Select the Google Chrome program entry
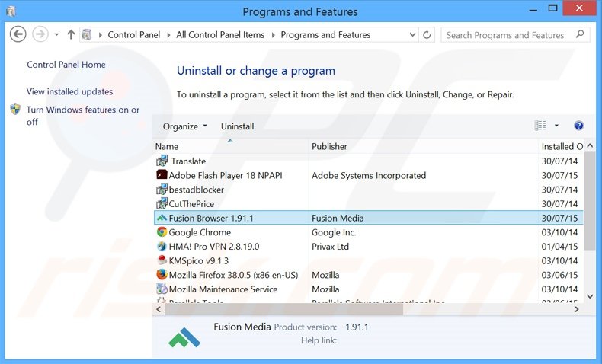Image resolution: width=602 pixels, height=364 pixels. 200,232
